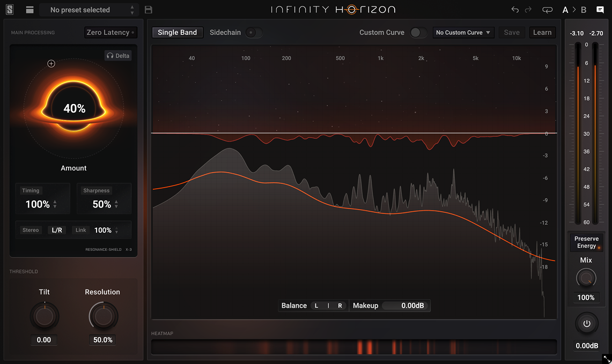Click the Delta listen button
This screenshot has height=364, width=612.
tap(118, 56)
